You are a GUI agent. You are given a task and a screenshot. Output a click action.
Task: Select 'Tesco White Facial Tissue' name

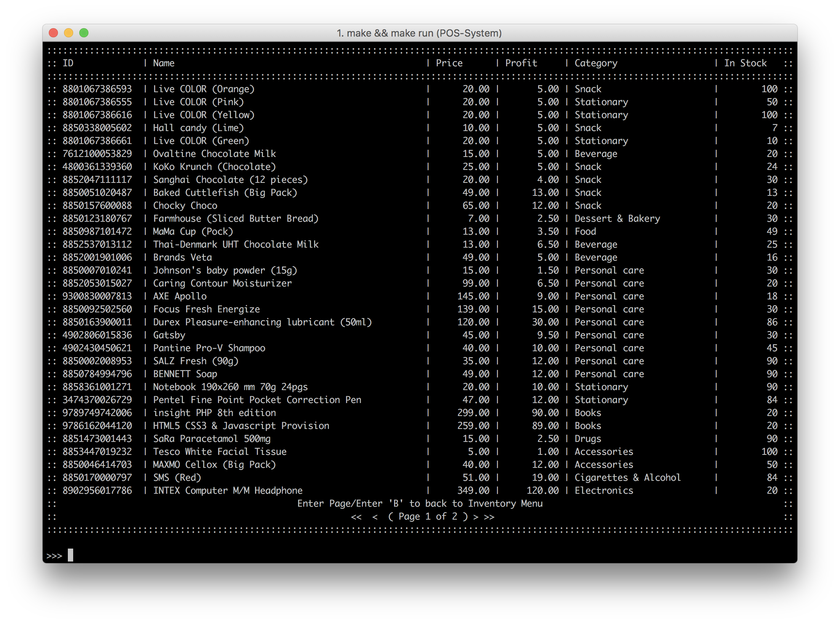click(x=220, y=452)
